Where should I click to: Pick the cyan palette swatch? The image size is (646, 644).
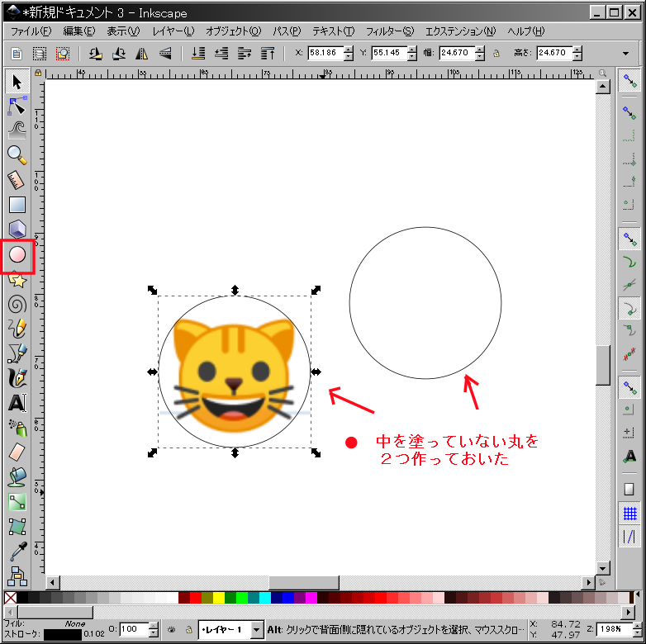[265, 598]
